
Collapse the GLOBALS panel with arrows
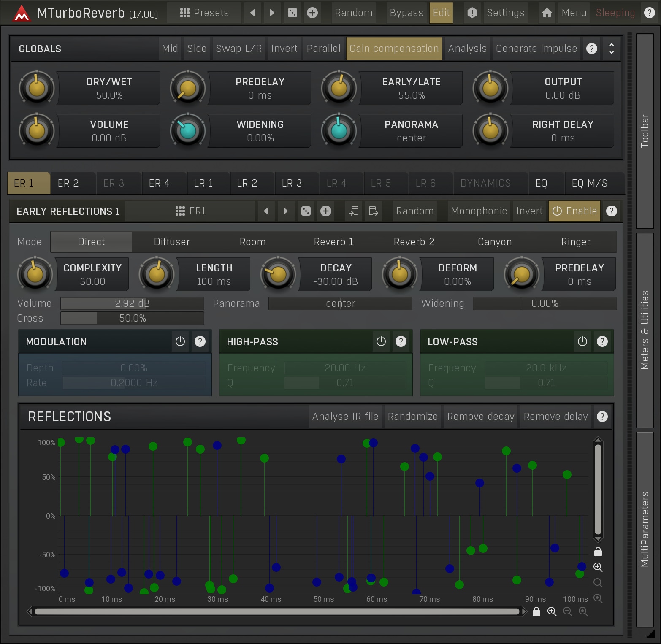click(x=611, y=49)
